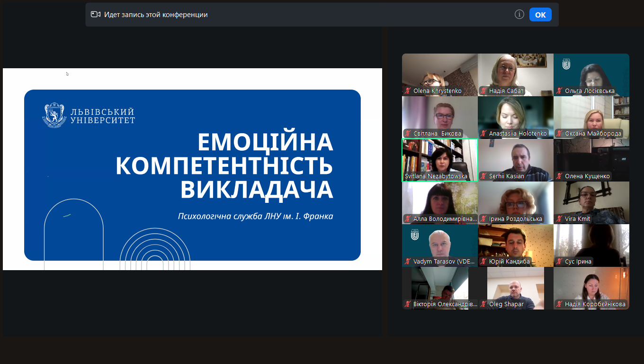
Task: Click muted mic icon beside Юрій Кандиба
Action: pyautogui.click(x=483, y=262)
